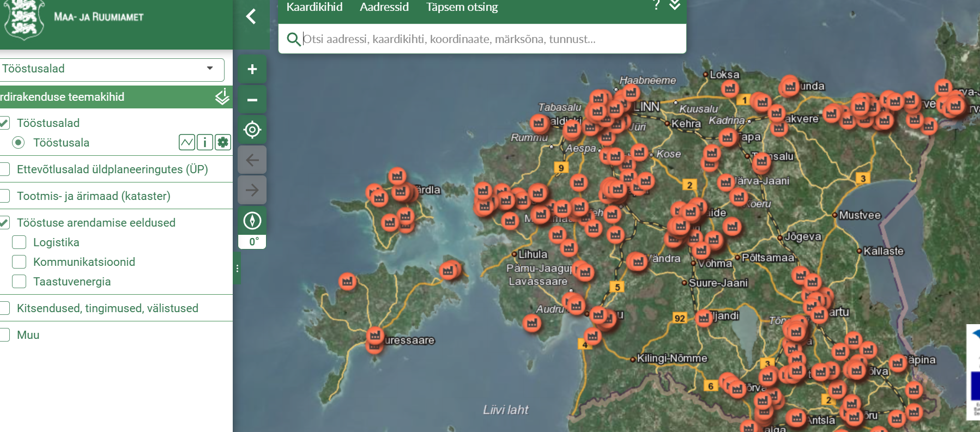Open Tööstusala layer settings gear icon
The height and width of the screenshot is (432, 980).
pos(222,143)
